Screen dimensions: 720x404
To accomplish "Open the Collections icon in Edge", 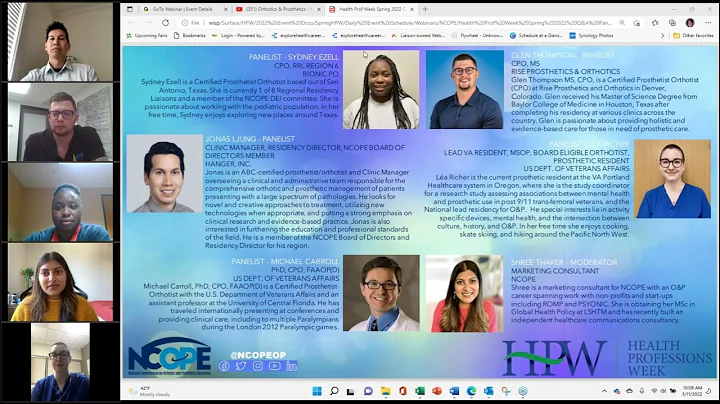I will coord(672,22).
